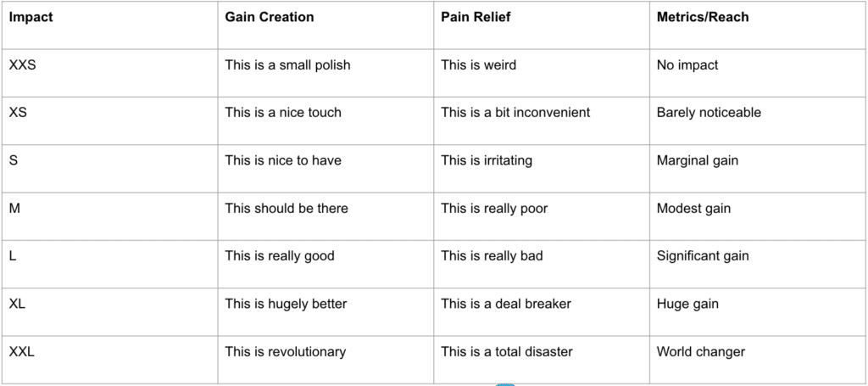This screenshot has width=868, height=386.
Task: Click the "This is weird" cell
Action: 478,64
